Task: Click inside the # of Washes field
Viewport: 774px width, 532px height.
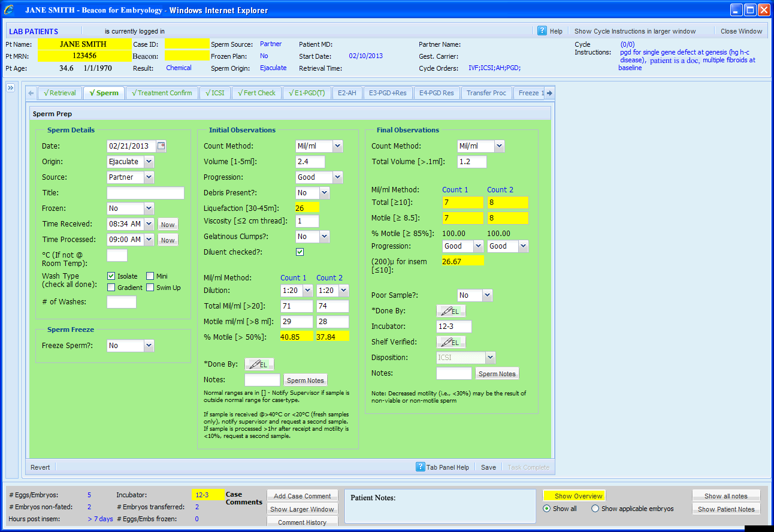Action: tap(121, 302)
